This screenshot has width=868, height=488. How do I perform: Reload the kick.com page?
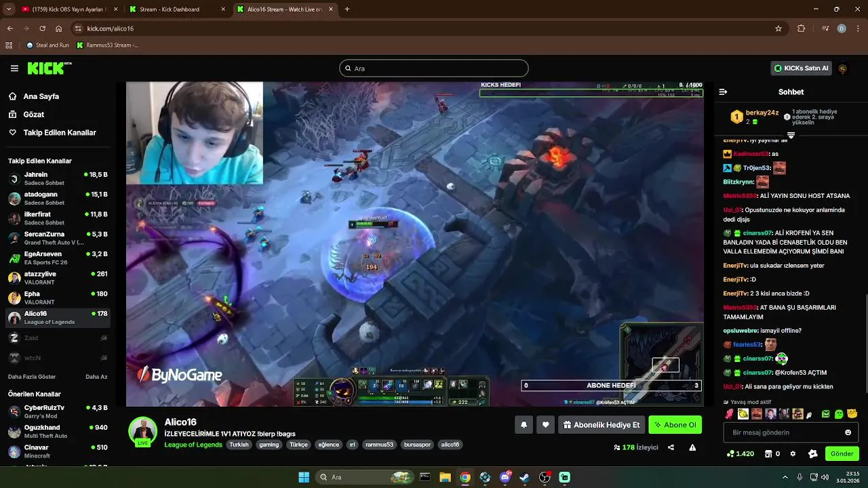click(42, 28)
